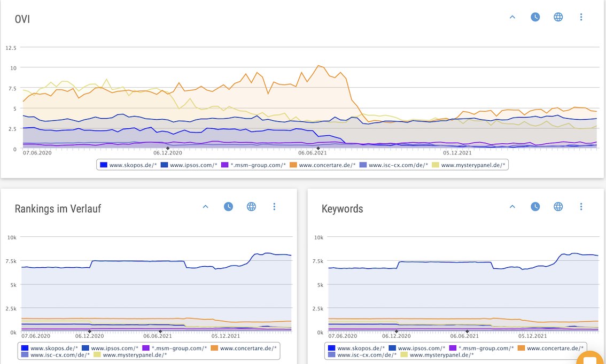This screenshot has width=606, height=364.
Task: Click the 06.12.2020 event marker on OVI chart
Action: pos(168,149)
